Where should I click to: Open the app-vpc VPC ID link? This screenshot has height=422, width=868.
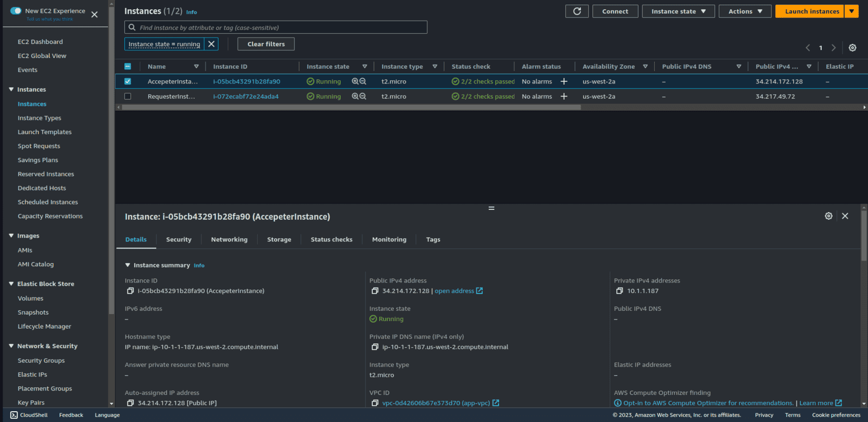[436, 403]
